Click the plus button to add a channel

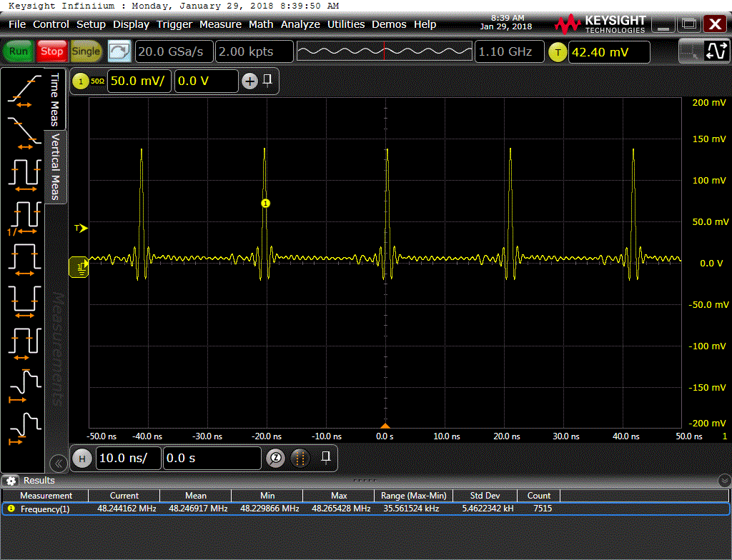pyautogui.click(x=249, y=81)
